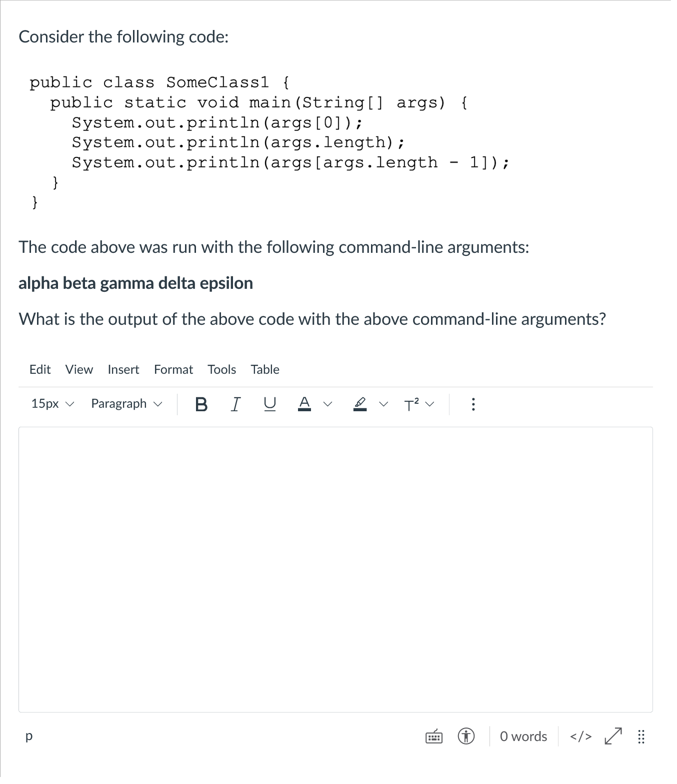Open the superscript options dropdown arrow
This screenshot has width=677, height=784.
click(429, 404)
